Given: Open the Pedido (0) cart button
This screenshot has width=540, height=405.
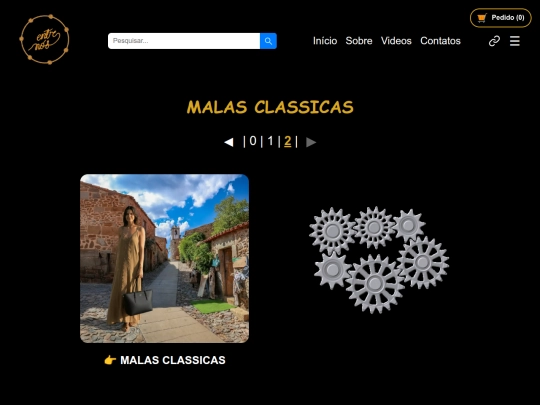Looking at the screenshot, I should point(500,18).
